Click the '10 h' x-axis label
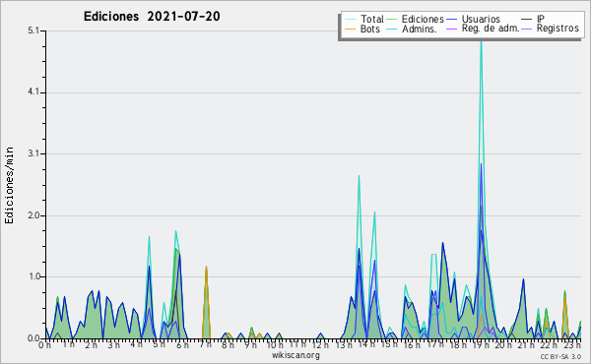Viewport: 591px width, 364px height. click(x=274, y=344)
